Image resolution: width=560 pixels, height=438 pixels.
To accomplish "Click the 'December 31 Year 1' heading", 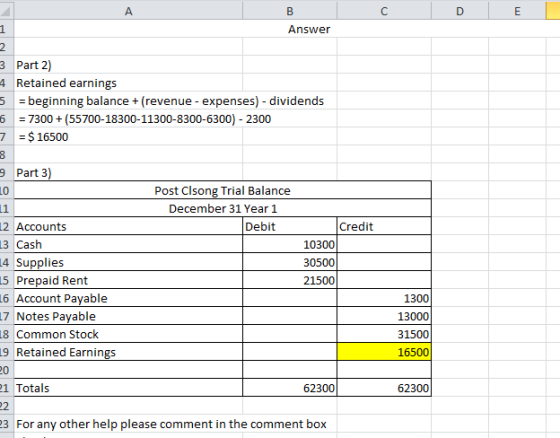I will (222, 208).
